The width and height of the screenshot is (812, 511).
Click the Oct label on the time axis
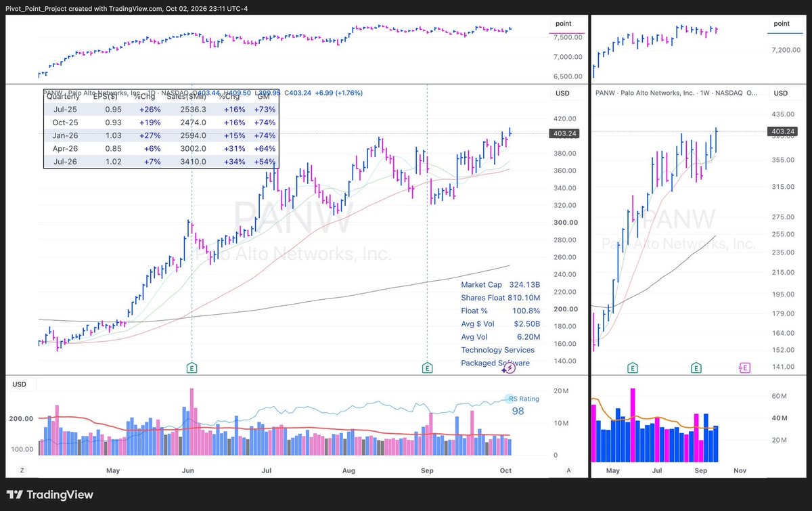click(505, 470)
